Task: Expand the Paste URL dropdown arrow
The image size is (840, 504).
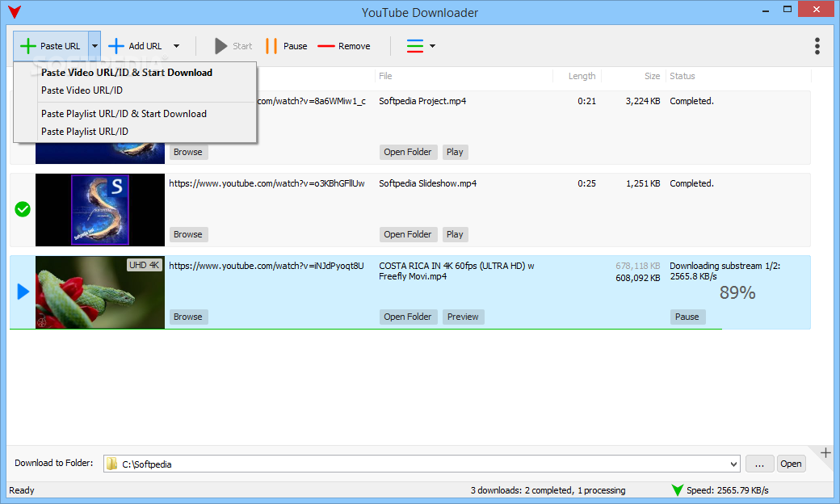Action: click(x=94, y=46)
